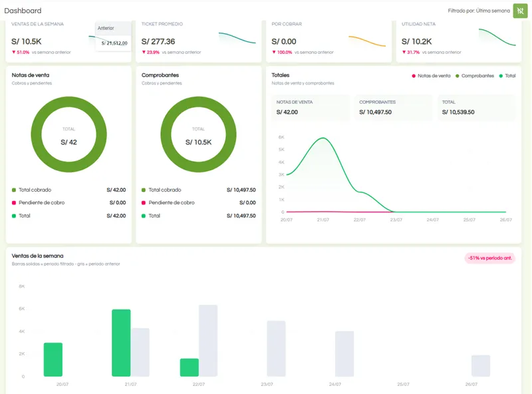
Task: Open the green filter button at top right
Action: 520,11
